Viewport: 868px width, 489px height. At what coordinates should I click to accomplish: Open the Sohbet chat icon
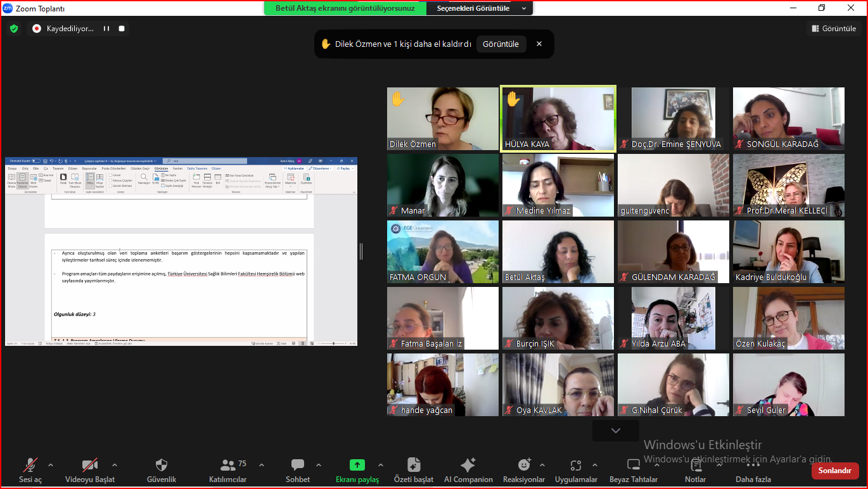tap(297, 466)
